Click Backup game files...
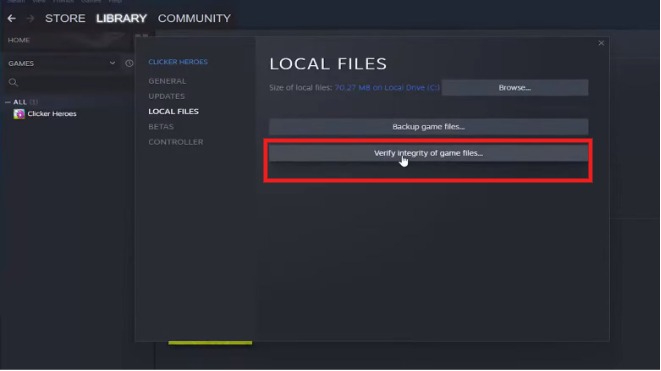Viewport: 661px width, 371px height. pyautogui.click(x=428, y=126)
